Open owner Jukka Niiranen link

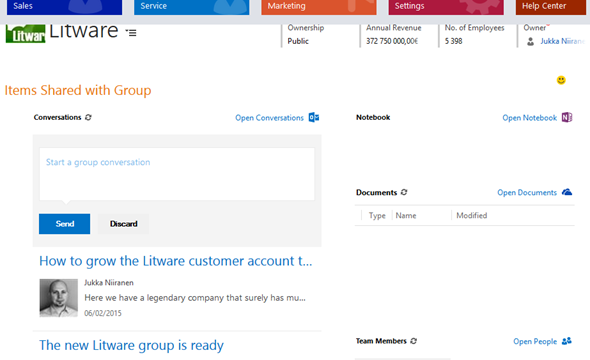563,41
